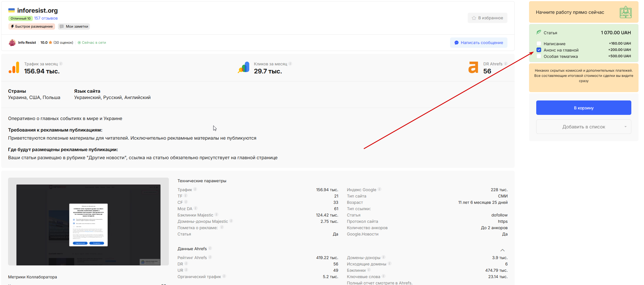Image resolution: width=644 pixels, height=285 pixels.
Task: Click the +160.00 UAH writing price
Action: coord(620,43)
